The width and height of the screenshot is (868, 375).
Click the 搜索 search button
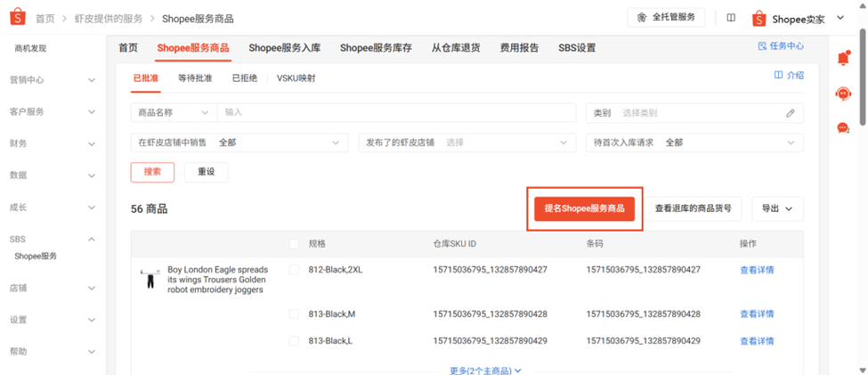[x=152, y=172]
